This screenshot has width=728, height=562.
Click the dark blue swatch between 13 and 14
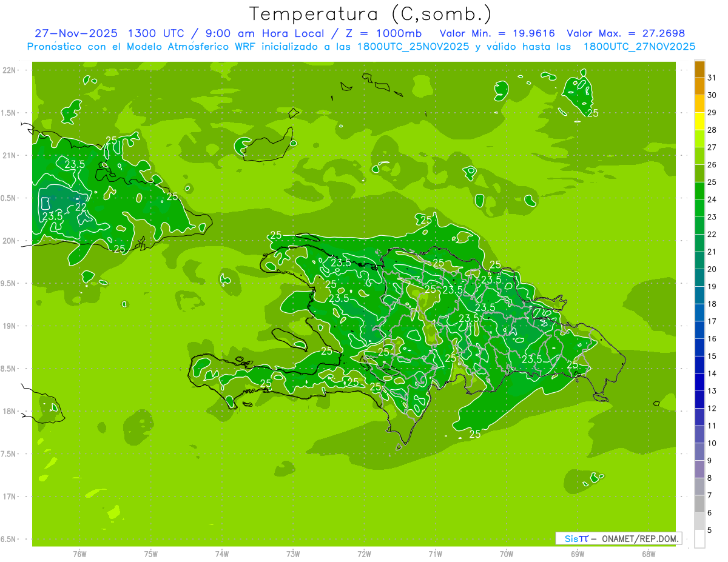[699, 382]
